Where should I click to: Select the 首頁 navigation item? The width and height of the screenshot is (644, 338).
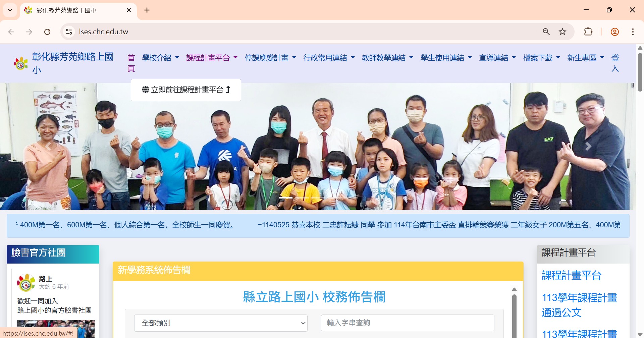[x=131, y=63]
